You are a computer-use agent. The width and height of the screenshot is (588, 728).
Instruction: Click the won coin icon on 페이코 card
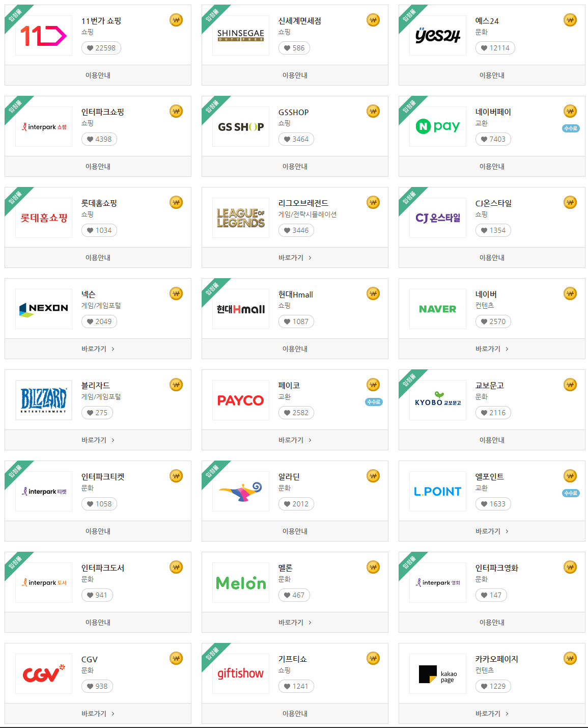pos(373,385)
